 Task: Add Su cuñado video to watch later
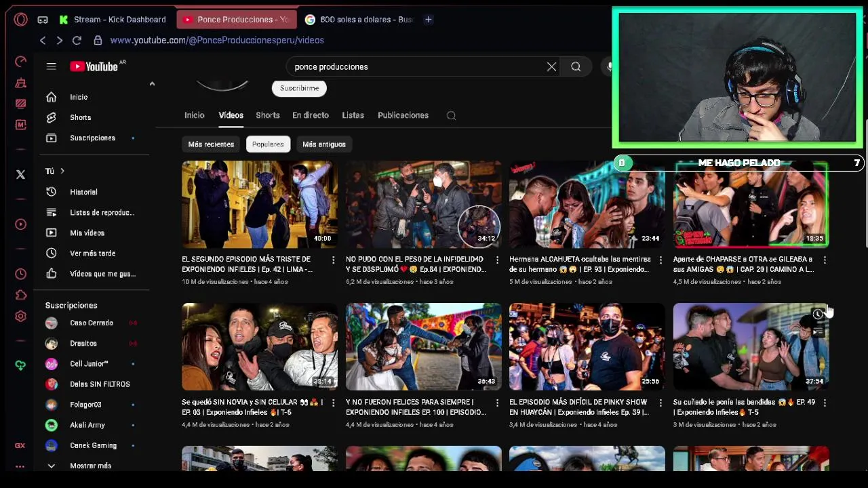pos(818,314)
